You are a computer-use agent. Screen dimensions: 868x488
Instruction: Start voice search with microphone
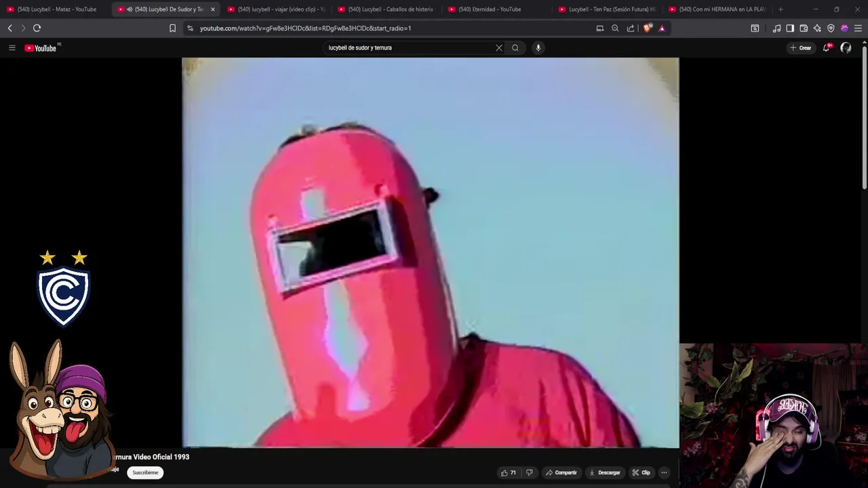point(538,47)
